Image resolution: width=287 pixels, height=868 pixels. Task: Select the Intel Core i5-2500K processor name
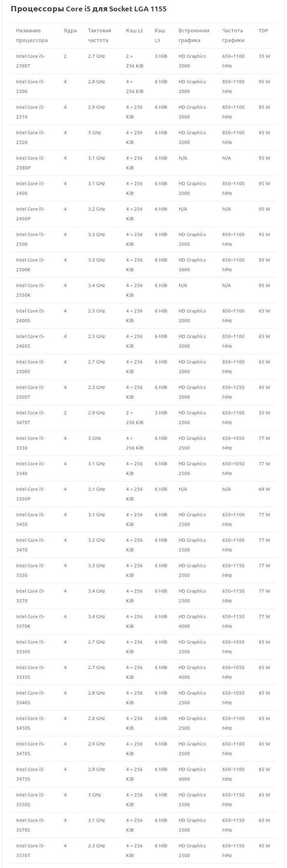30,265
